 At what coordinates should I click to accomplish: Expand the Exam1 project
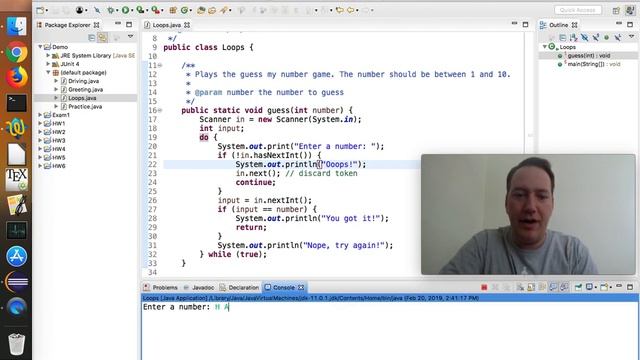click(x=40, y=115)
